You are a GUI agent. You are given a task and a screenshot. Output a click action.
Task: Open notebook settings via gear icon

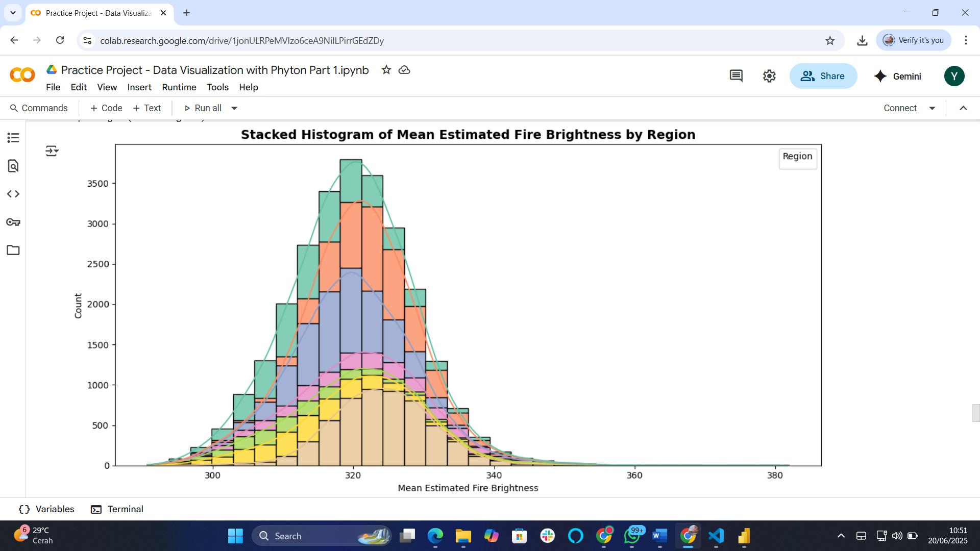point(769,76)
